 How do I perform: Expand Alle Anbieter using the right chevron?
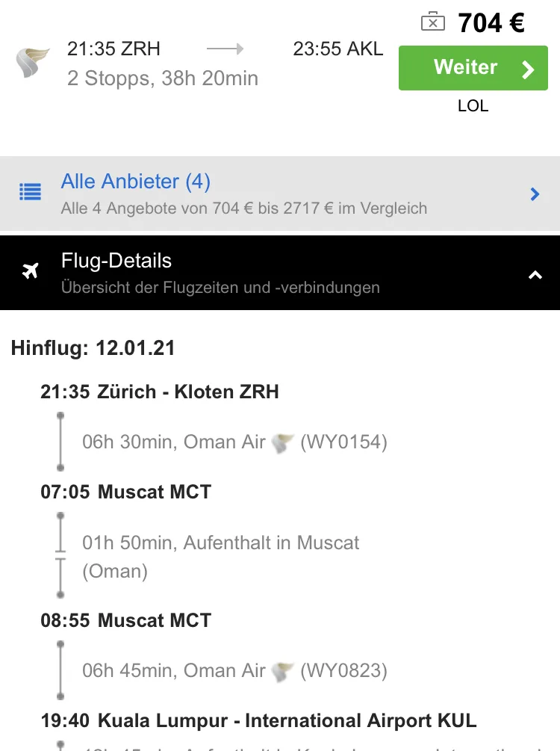point(535,194)
